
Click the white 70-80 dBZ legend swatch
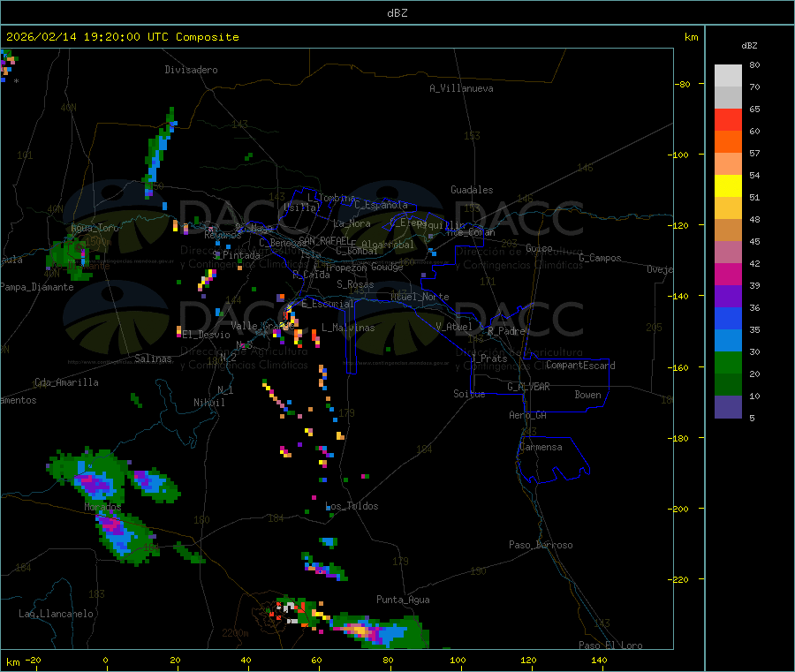pyautogui.click(x=728, y=76)
